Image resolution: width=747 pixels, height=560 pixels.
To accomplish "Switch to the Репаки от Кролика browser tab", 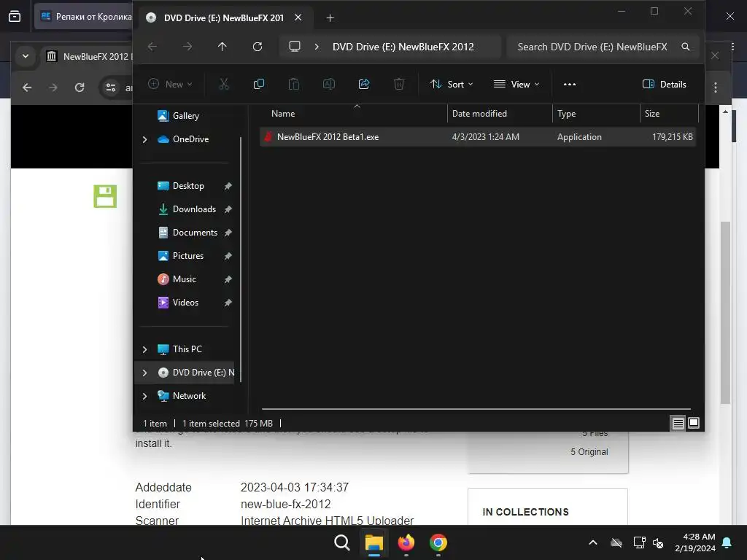I will [85, 17].
